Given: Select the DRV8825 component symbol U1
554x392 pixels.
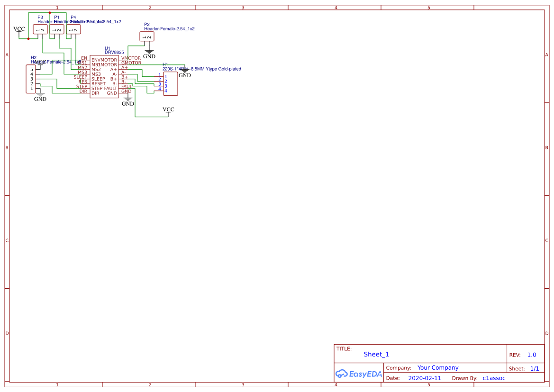Looking at the screenshot, I should (x=104, y=76).
